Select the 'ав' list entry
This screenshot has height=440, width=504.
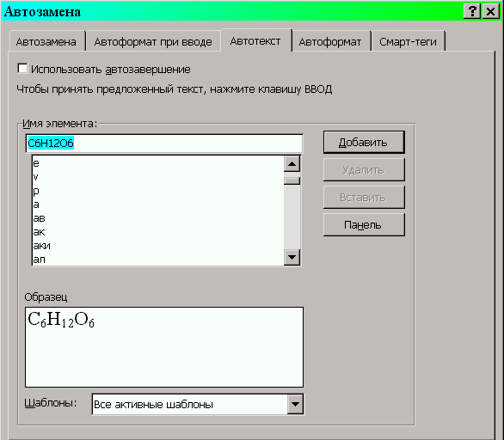[x=157, y=218]
